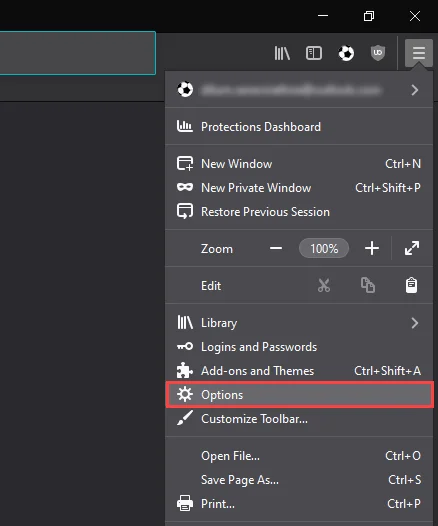Screen dimensions: 438x526
Task: Open the Library toolbar icon
Action: point(282,53)
